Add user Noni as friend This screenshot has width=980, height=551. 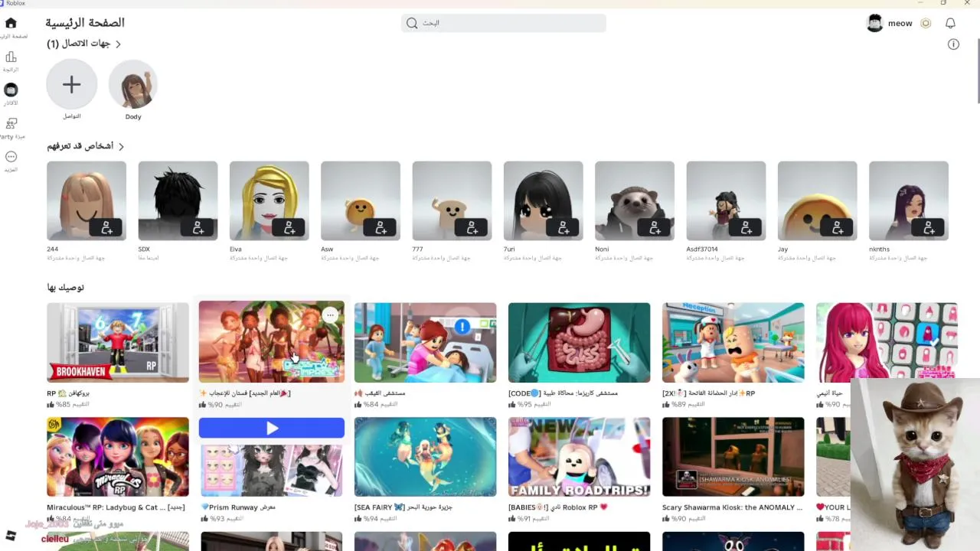tap(655, 227)
